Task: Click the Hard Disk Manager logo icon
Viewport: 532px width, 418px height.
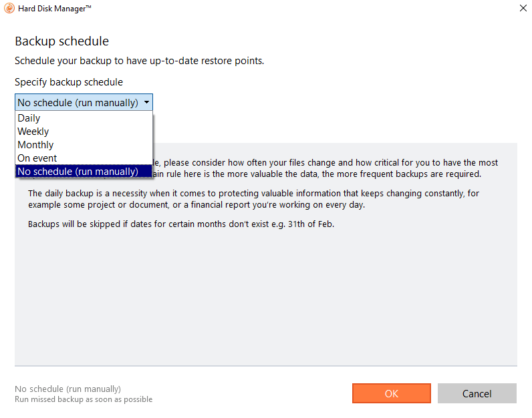Action: 9,8
